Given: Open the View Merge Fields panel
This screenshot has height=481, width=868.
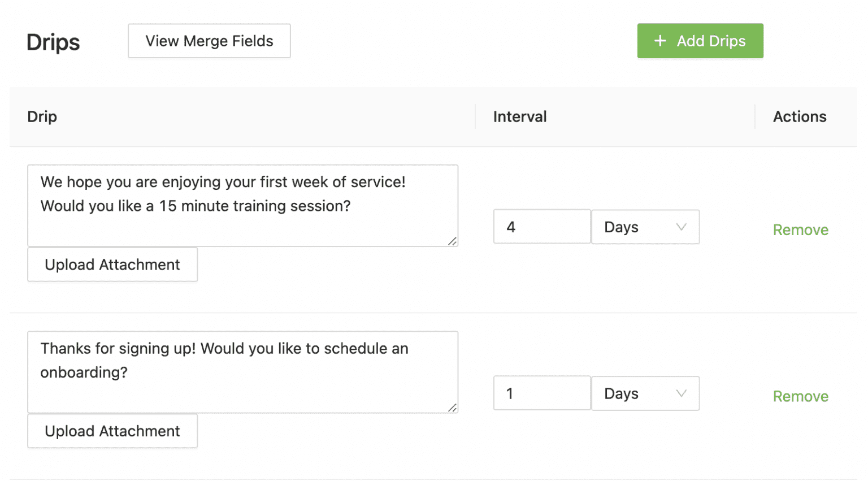Looking at the screenshot, I should tap(209, 41).
